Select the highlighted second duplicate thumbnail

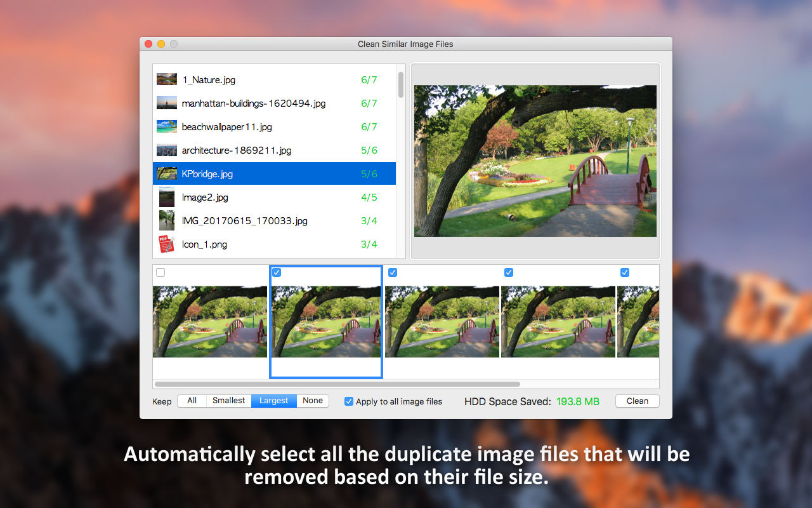click(326, 321)
